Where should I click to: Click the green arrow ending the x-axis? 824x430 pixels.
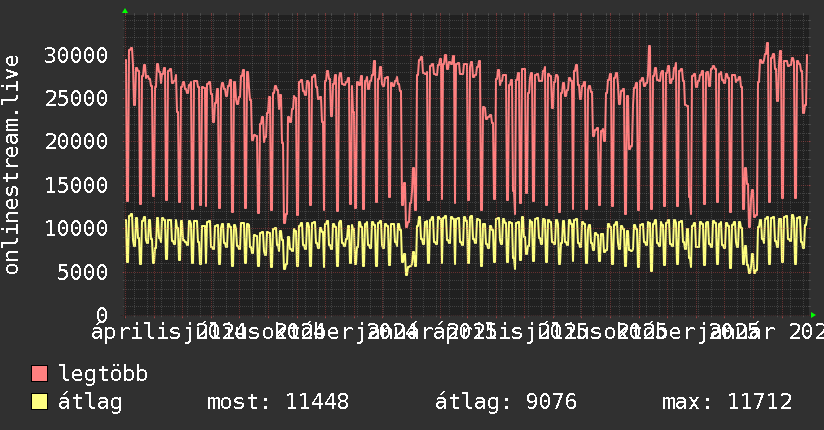point(813,315)
